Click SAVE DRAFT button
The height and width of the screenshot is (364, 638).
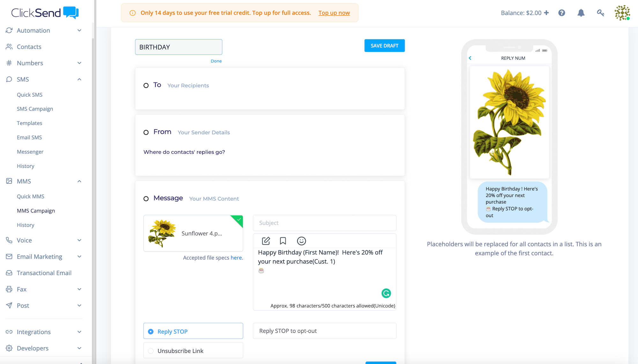(x=384, y=46)
